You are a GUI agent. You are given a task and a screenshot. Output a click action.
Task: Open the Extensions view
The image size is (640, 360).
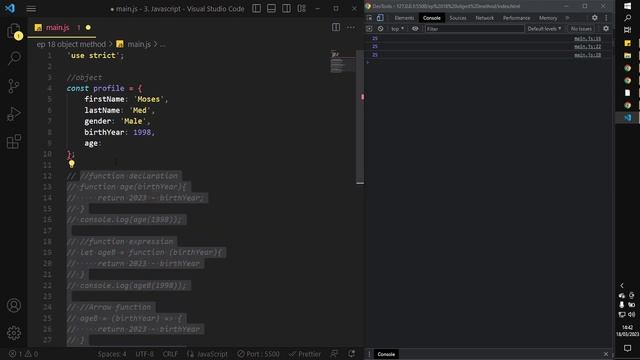[14, 142]
